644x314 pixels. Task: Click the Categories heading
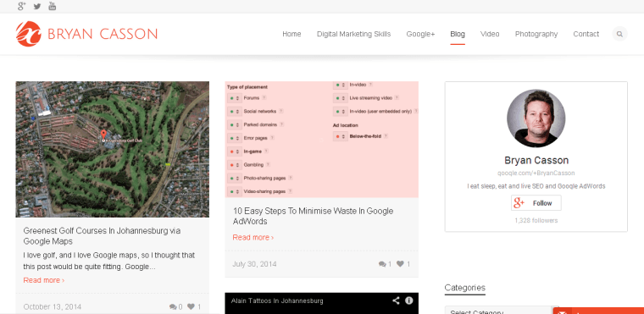pyautogui.click(x=465, y=288)
